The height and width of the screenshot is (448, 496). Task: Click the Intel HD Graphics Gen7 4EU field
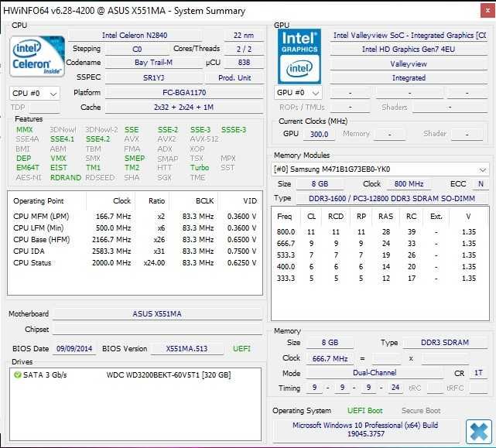point(409,49)
